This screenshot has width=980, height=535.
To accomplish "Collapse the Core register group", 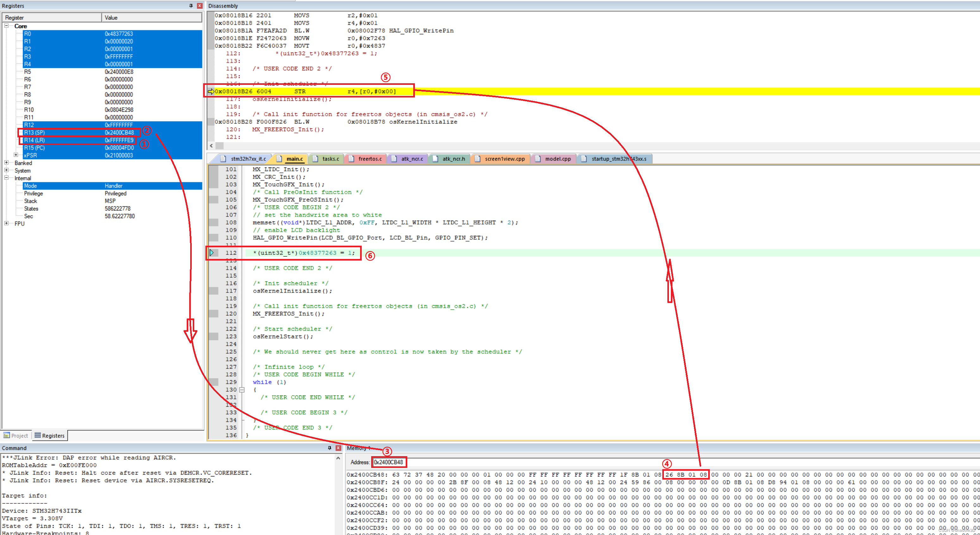I will 7,26.
